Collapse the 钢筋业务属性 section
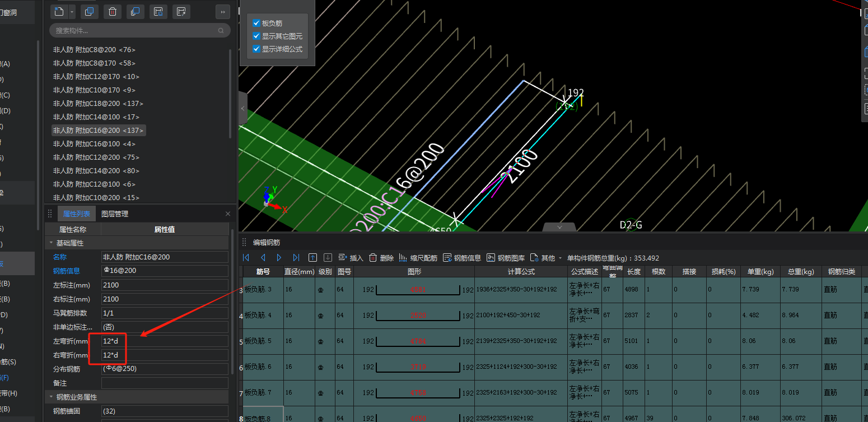The image size is (868, 422). pos(52,397)
